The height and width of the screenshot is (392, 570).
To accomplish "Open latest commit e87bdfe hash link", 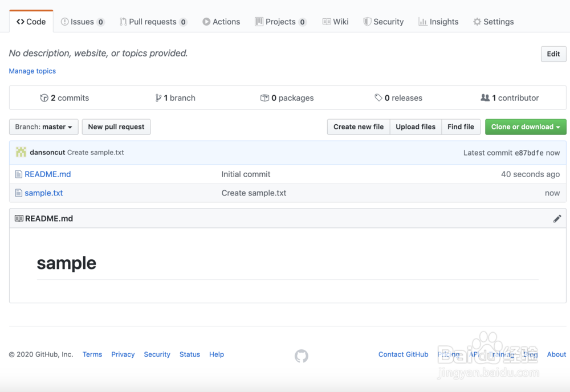I will pos(529,153).
